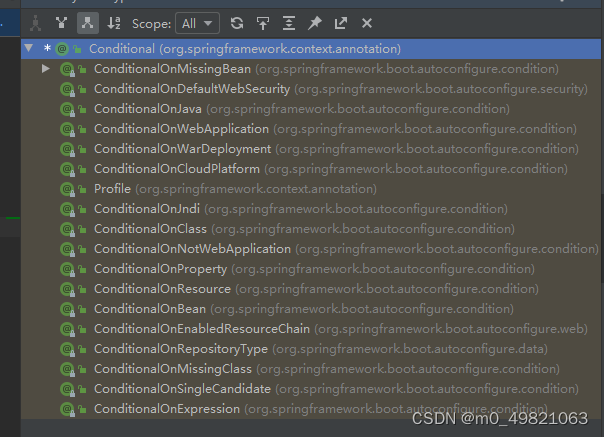Click annotation icon beside ConditionalOnWebApplication

67,129
